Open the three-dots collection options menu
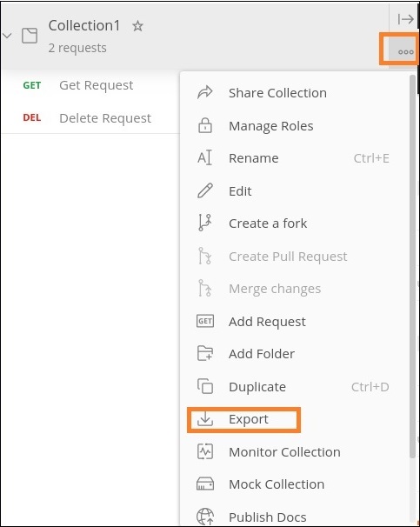 click(x=405, y=52)
